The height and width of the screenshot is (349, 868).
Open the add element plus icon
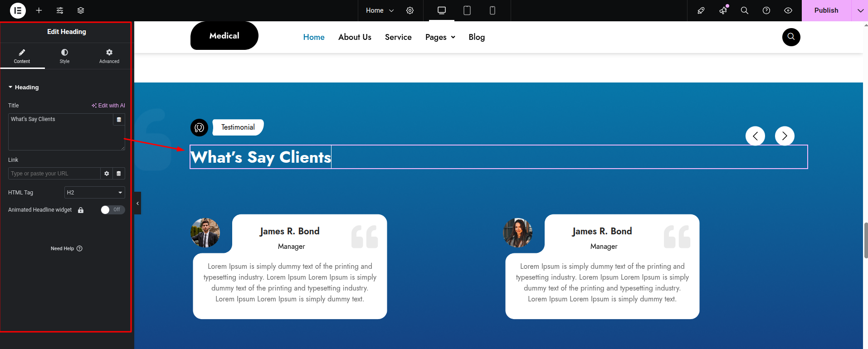[39, 10]
